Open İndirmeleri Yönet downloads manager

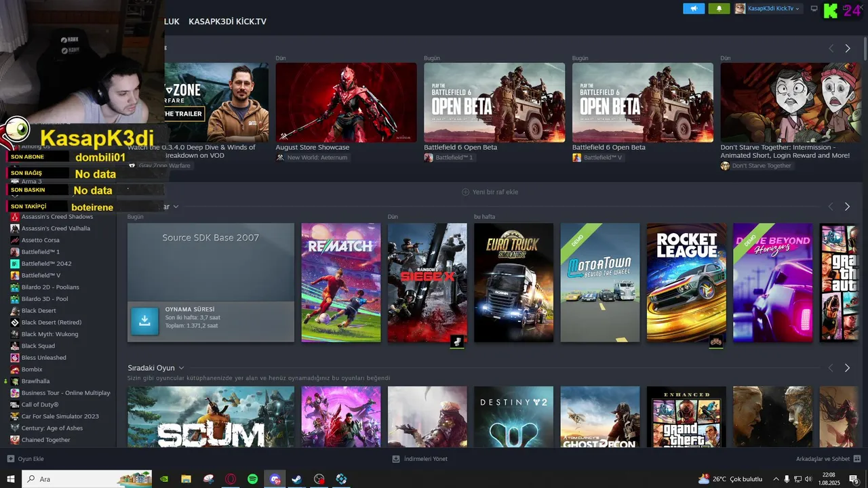click(x=420, y=459)
